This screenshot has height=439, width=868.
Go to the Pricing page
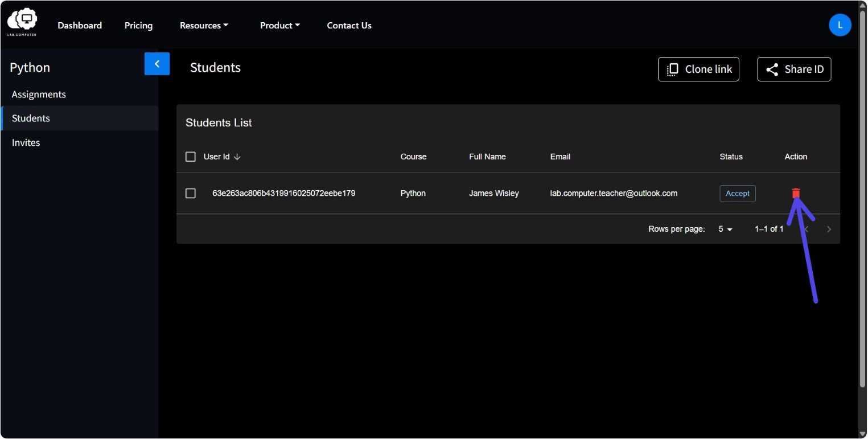coord(138,25)
